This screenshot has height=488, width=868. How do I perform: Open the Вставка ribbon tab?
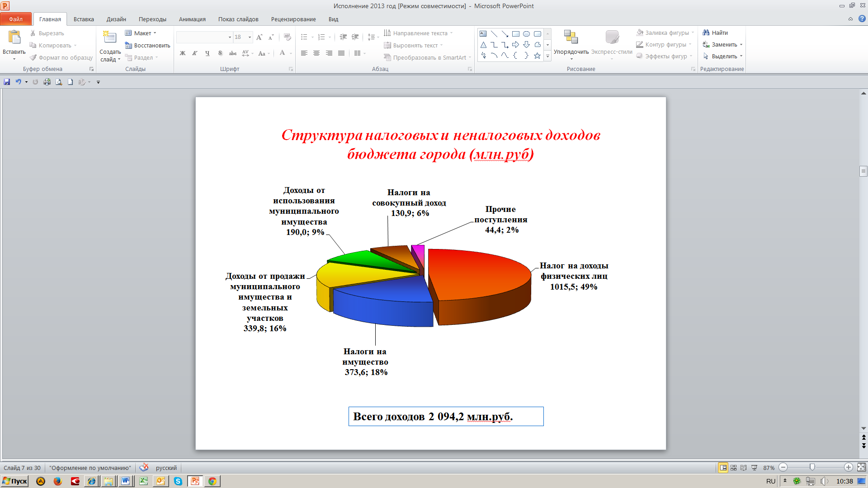pos(84,19)
